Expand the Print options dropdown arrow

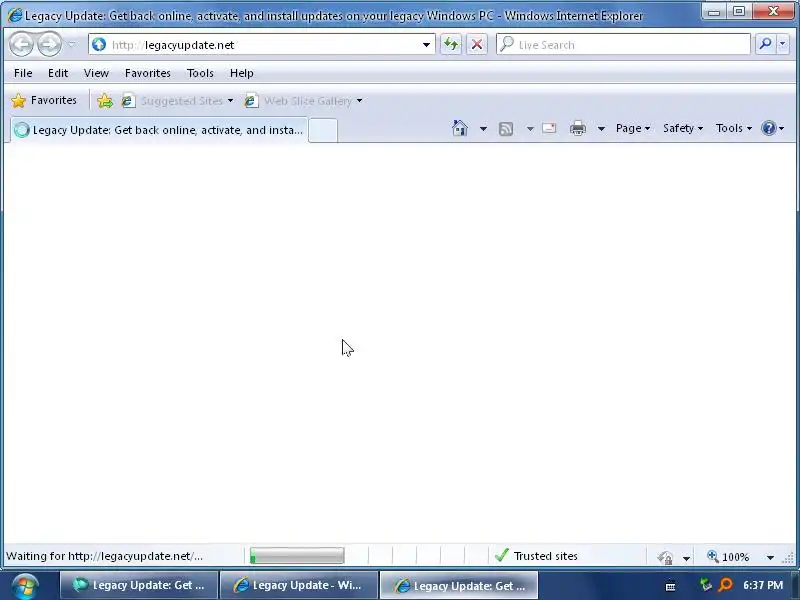601,129
